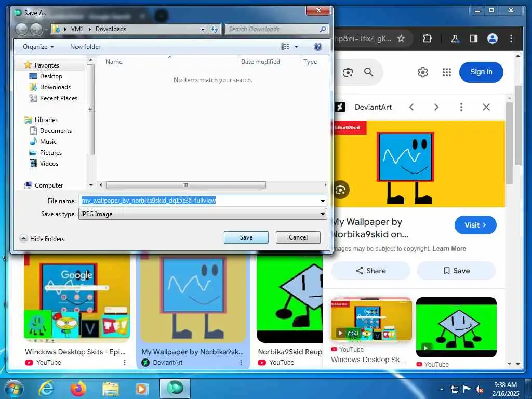Open the dialog Help icon
This screenshot has height=399, width=532.
(318, 46)
